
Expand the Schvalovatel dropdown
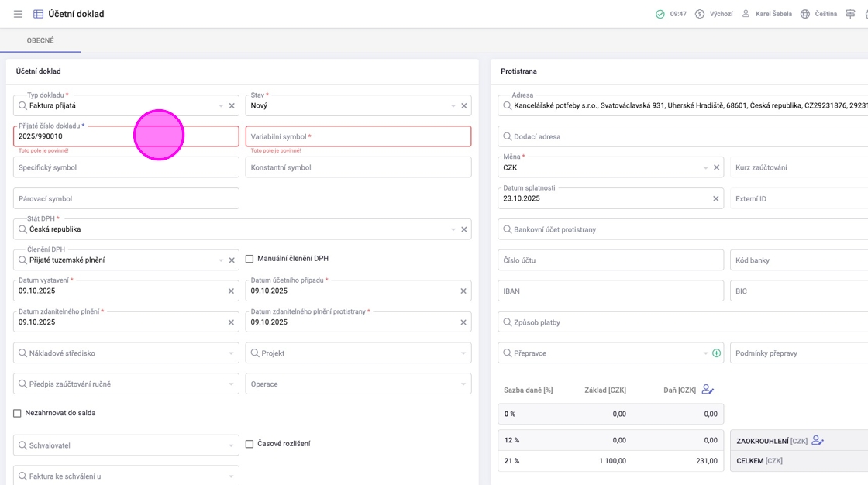click(231, 445)
